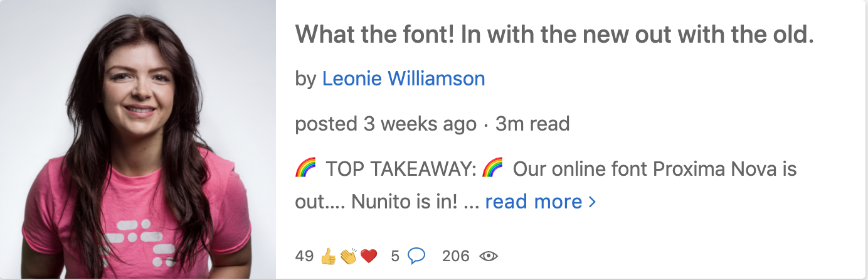
Task: Open the 'read more' link
Action: [x=534, y=202]
